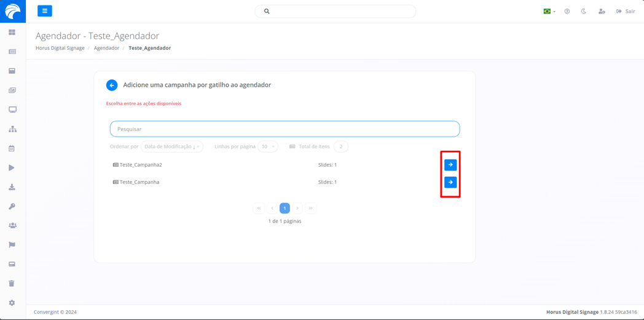Expand the Data de Modificação sort dropdown
Viewport: 644px width, 320px height.
tap(171, 146)
